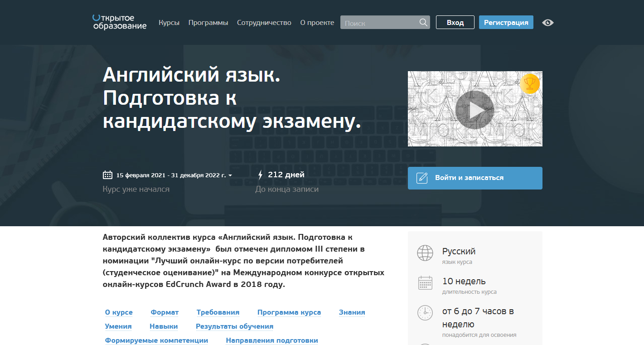Open the Программы menu
The image size is (644, 345).
coord(208,22)
